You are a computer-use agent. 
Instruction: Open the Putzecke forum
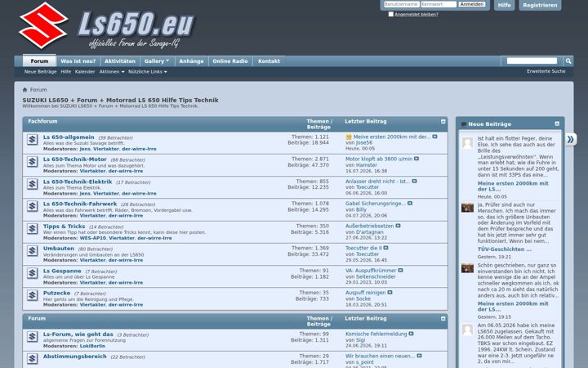coord(56,293)
